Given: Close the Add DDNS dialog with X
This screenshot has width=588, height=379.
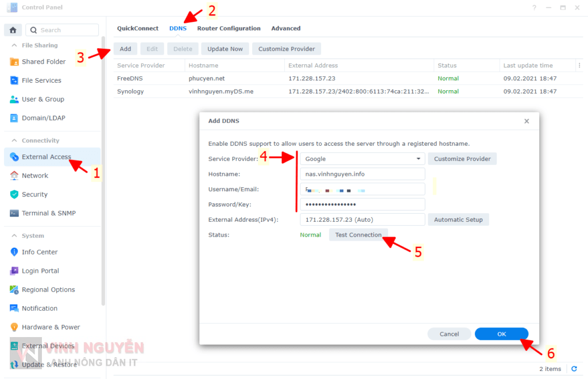Looking at the screenshot, I should point(527,121).
